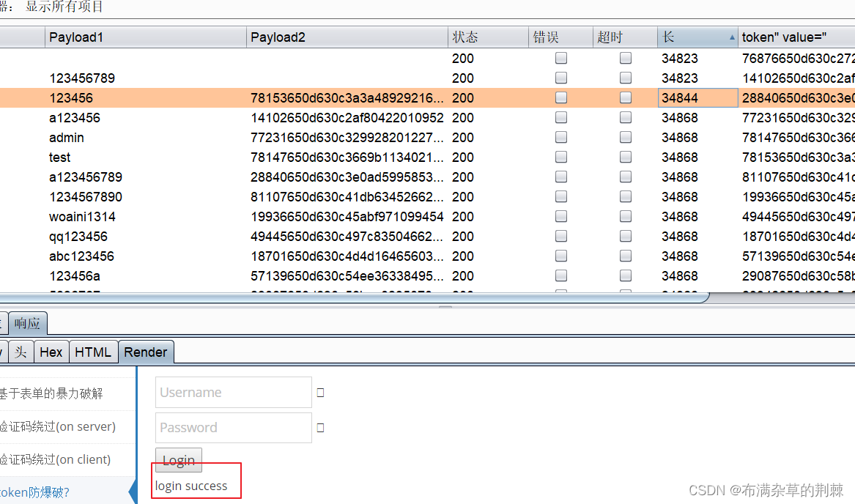855x504 pixels.
Task: Open the HTML view tab
Action: (93, 352)
